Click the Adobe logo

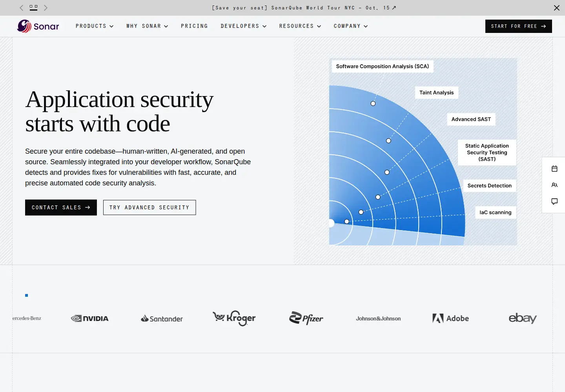coord(450,318)
